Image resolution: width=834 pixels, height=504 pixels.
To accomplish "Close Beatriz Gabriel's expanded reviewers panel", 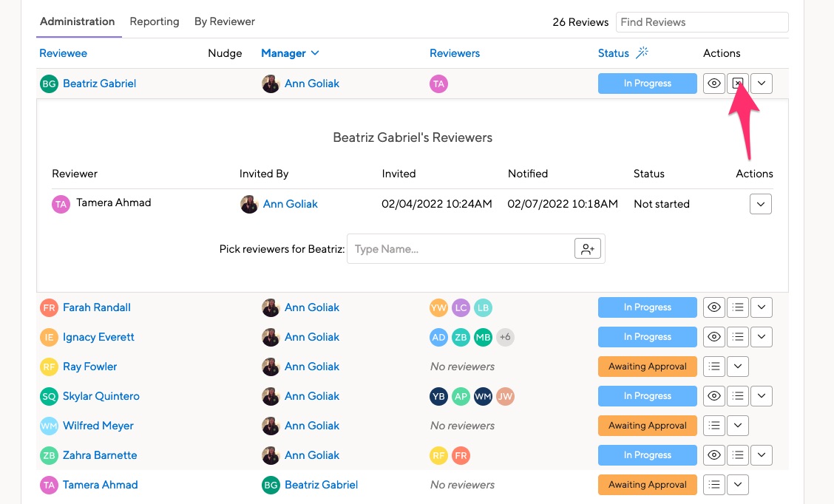I will [737, 84].
